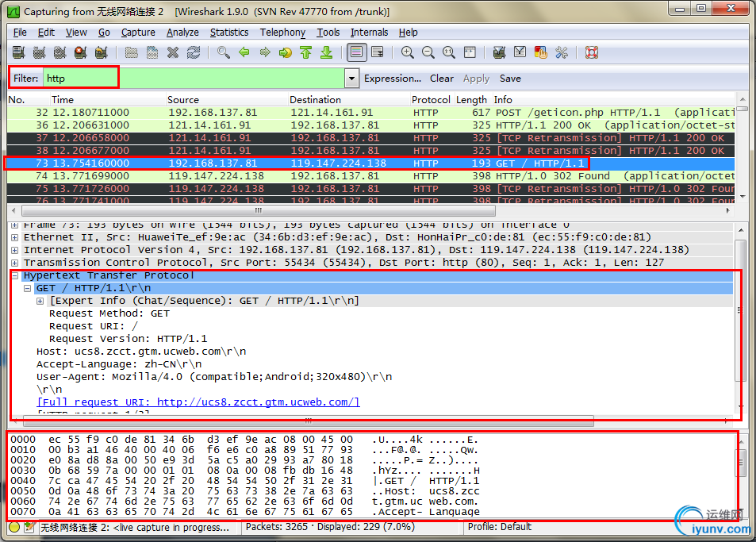
Task: Open the capture interfaces list icon
Action: pyautogui.click(x=19, y=52)
